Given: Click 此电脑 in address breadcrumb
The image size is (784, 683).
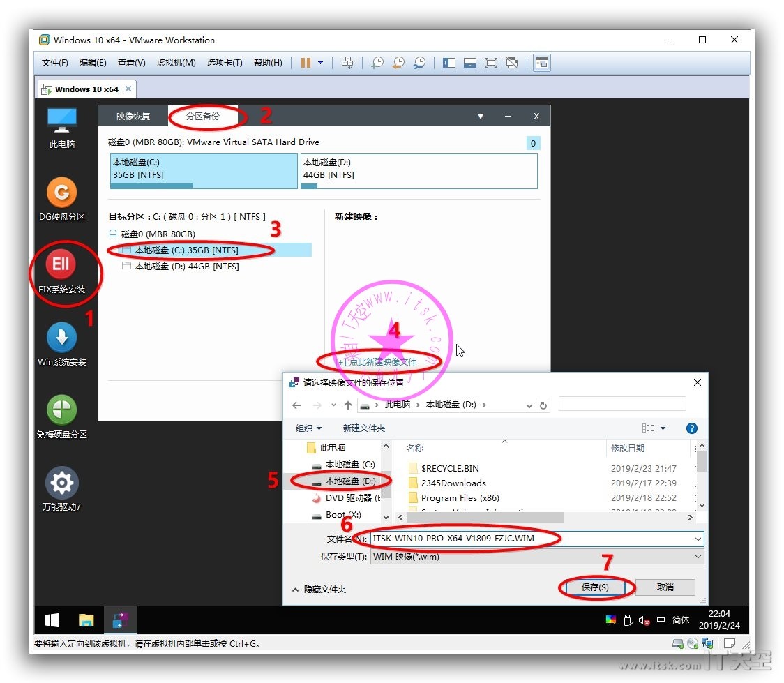Looking at the screenshot, I should (398, 405).
